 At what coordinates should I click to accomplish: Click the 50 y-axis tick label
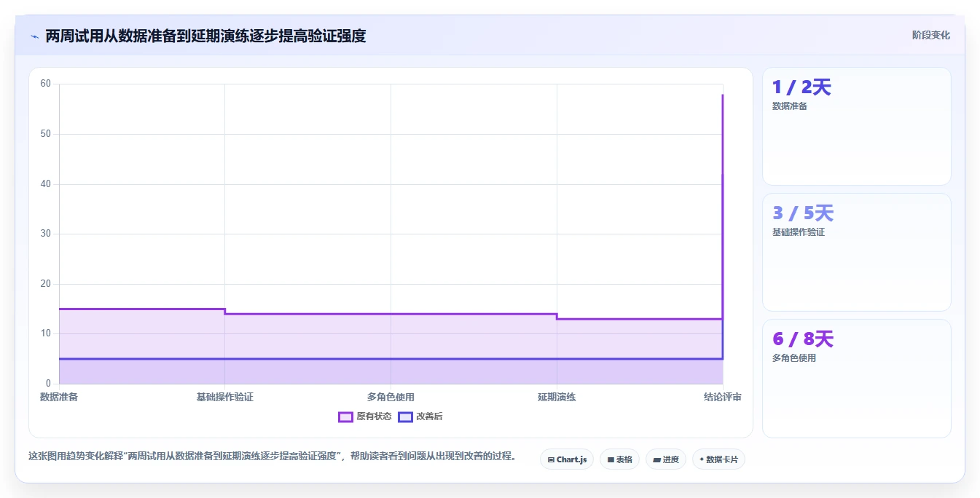[46, 134]
